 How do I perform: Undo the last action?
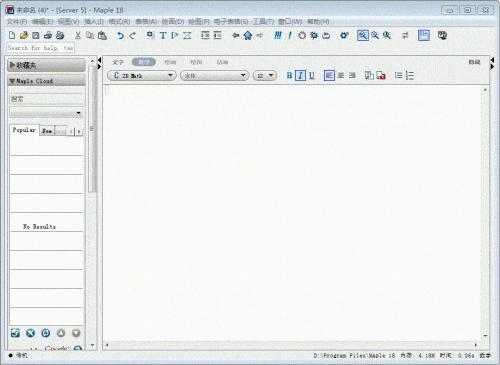(120, 35)
